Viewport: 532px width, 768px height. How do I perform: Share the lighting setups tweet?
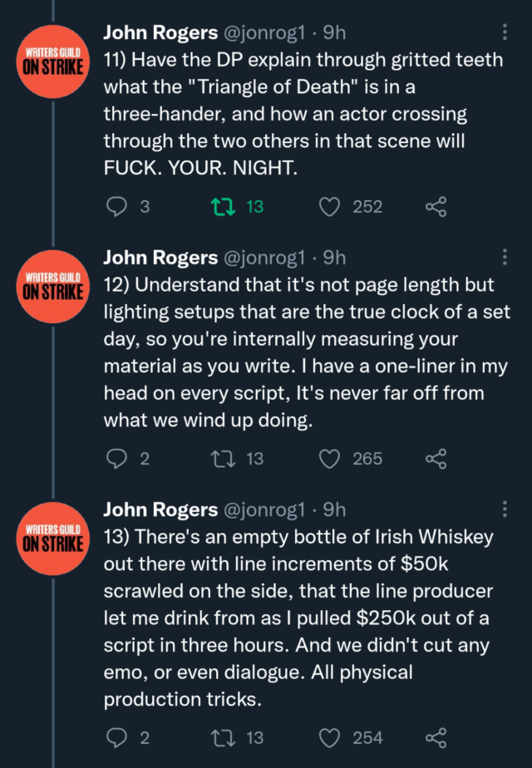click(436, 458)
